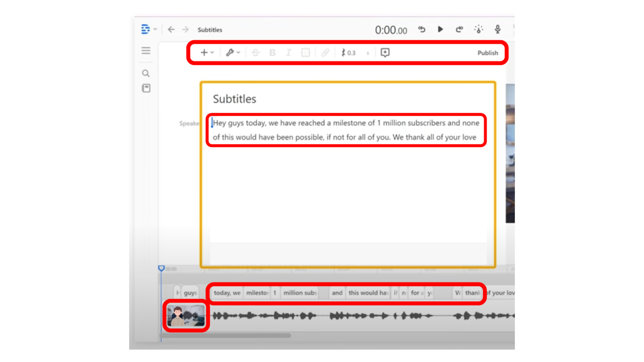
Task: Open search from the left sidebar
Action: tap(145, 73)
